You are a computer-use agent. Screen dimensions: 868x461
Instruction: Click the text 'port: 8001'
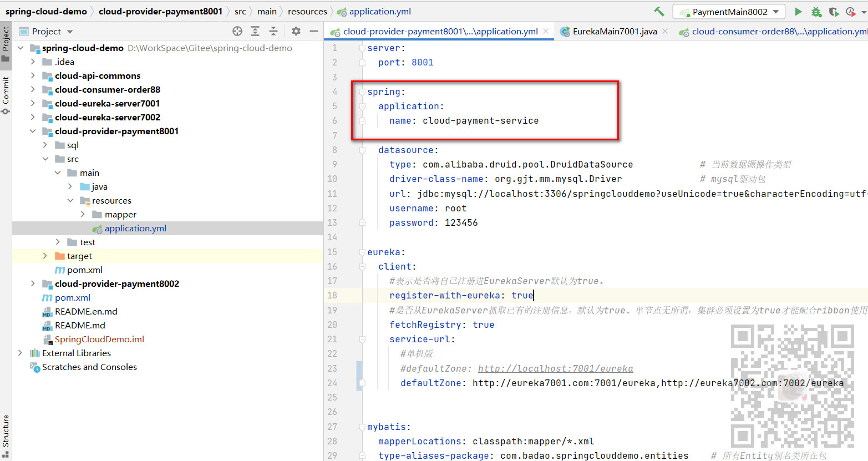click(x=405, y=63)
